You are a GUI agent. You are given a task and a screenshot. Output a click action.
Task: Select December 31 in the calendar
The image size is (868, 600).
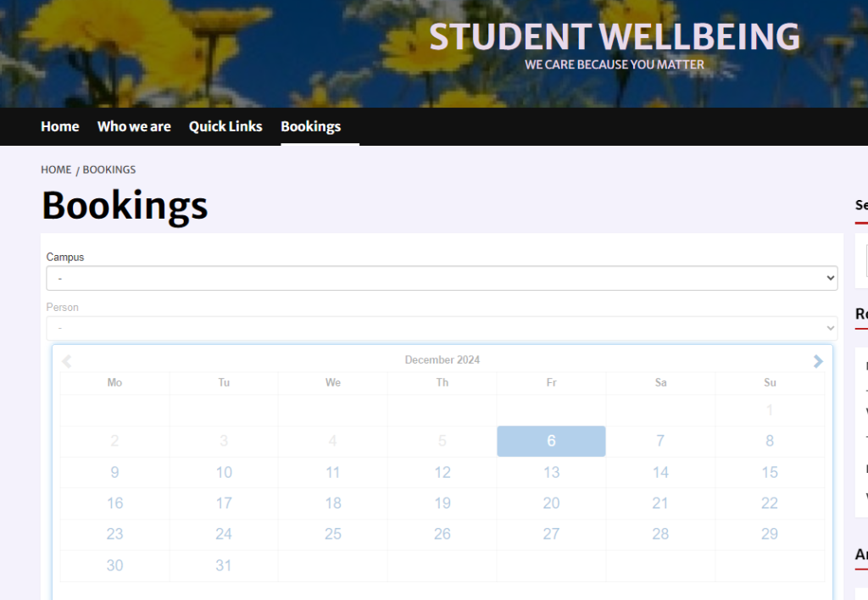(224, 565)
